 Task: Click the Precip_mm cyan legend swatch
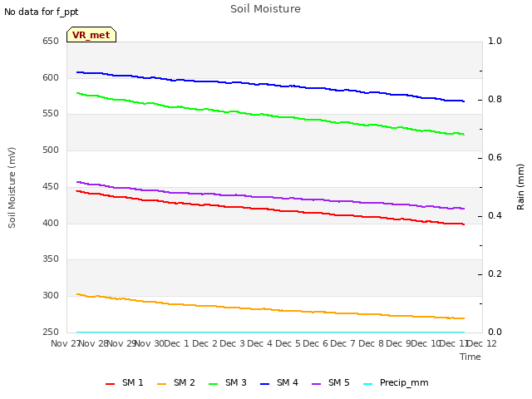pyautogui.click(x=367, y=384)
